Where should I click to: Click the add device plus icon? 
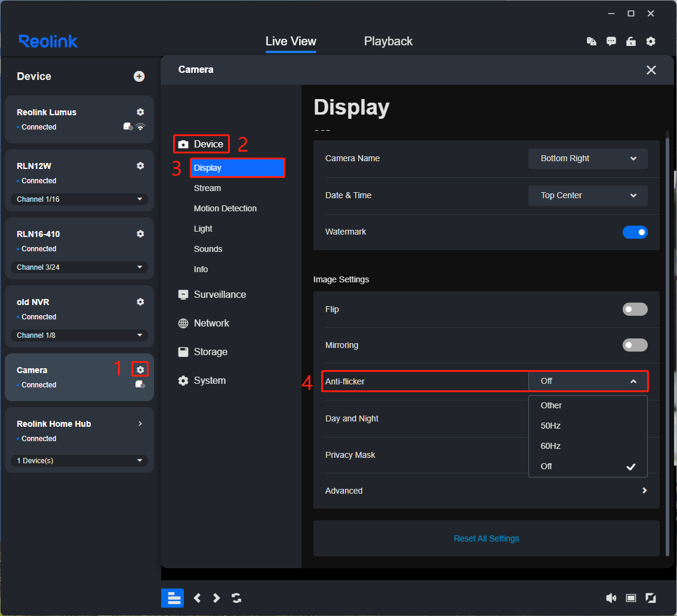[x=139, y=76]
